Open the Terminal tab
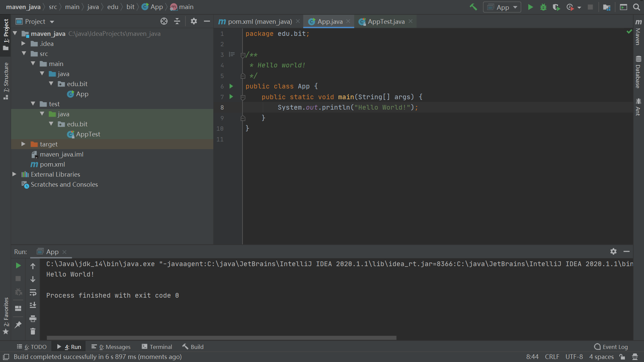 [157, 347]
